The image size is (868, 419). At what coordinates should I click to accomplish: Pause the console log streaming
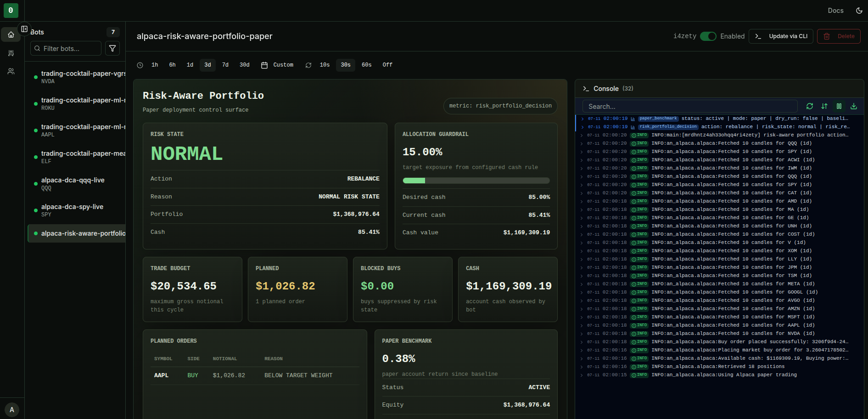tap(839, 106)
